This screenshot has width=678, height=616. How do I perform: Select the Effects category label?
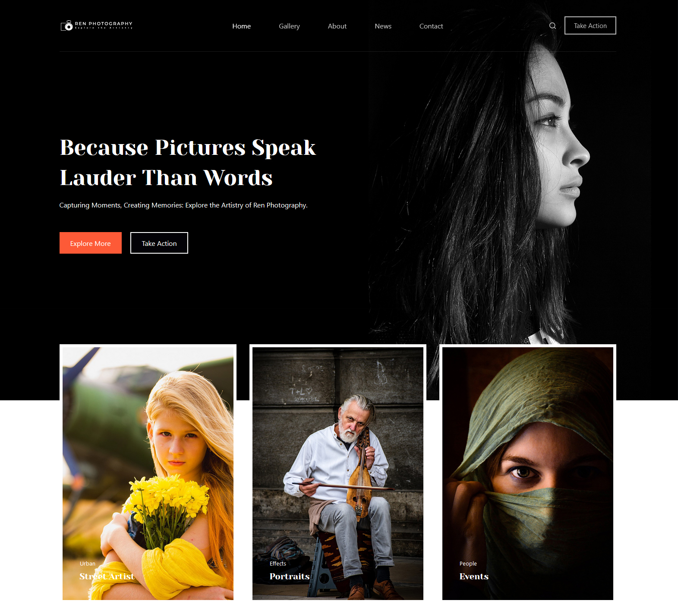coord(278,563)
